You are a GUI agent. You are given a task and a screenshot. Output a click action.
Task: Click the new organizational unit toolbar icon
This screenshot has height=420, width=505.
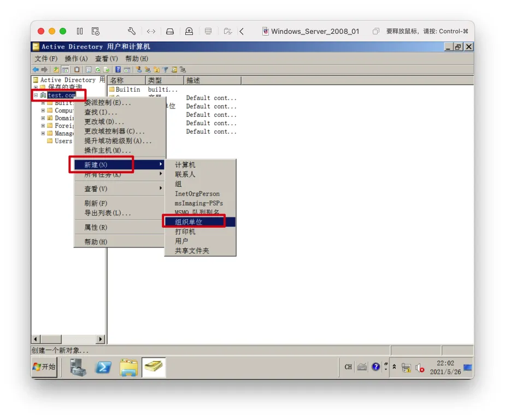tap(156, 69)
